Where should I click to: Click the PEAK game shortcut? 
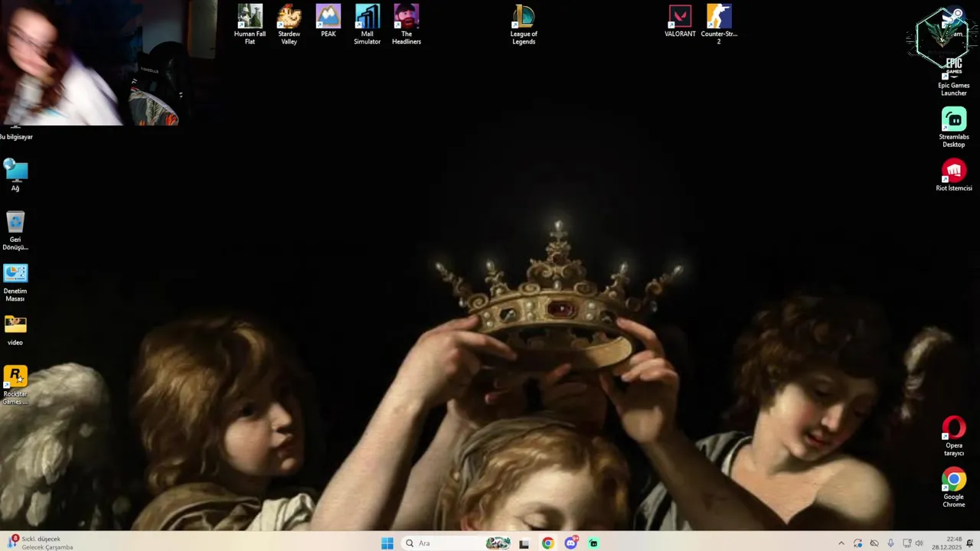point(328,21)
